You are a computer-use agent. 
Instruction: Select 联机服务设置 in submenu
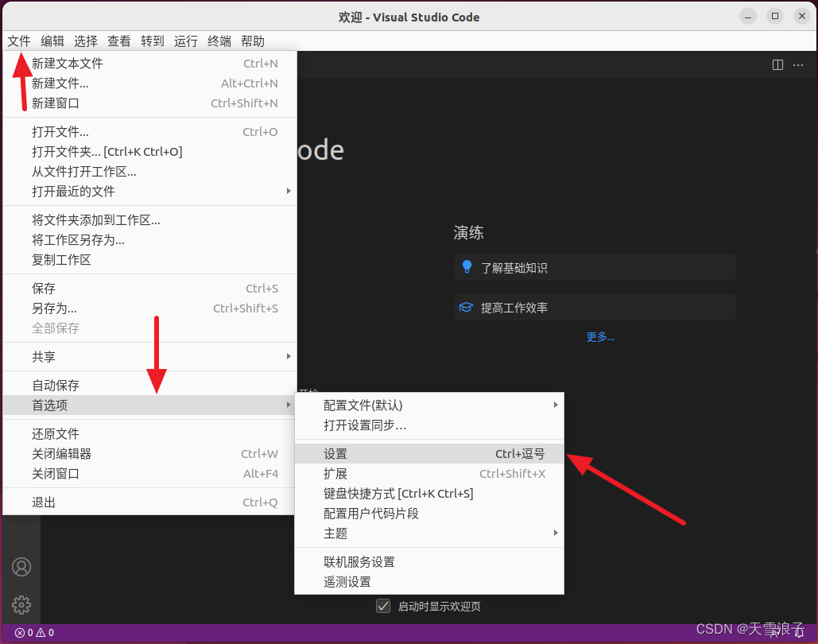pos(429,561)
